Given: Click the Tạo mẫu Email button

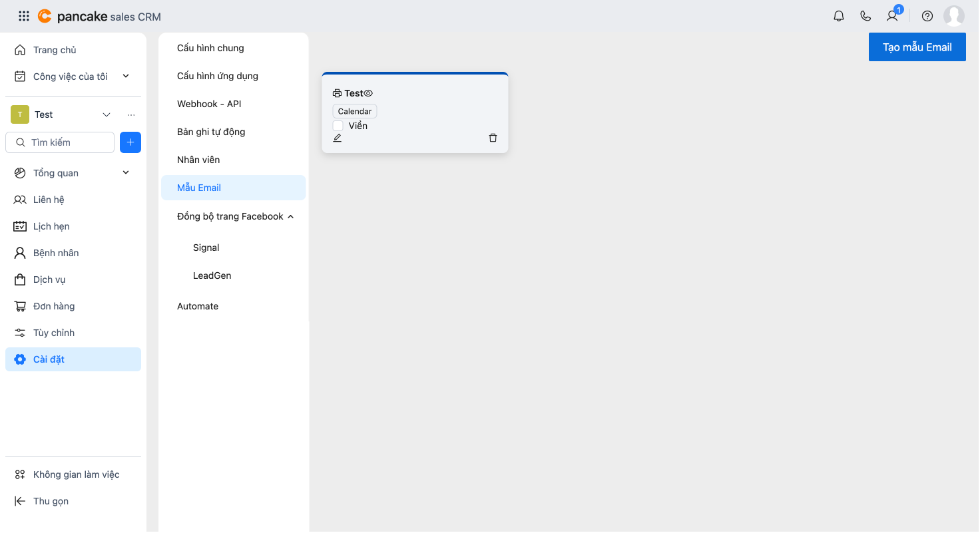Looking at the screenshot, I should point(917,47).
